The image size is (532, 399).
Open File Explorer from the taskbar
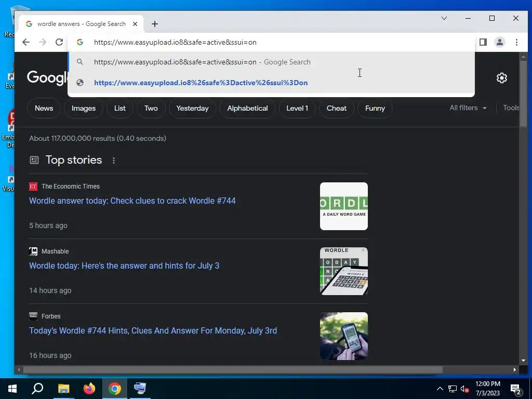(x=63, y=389)
